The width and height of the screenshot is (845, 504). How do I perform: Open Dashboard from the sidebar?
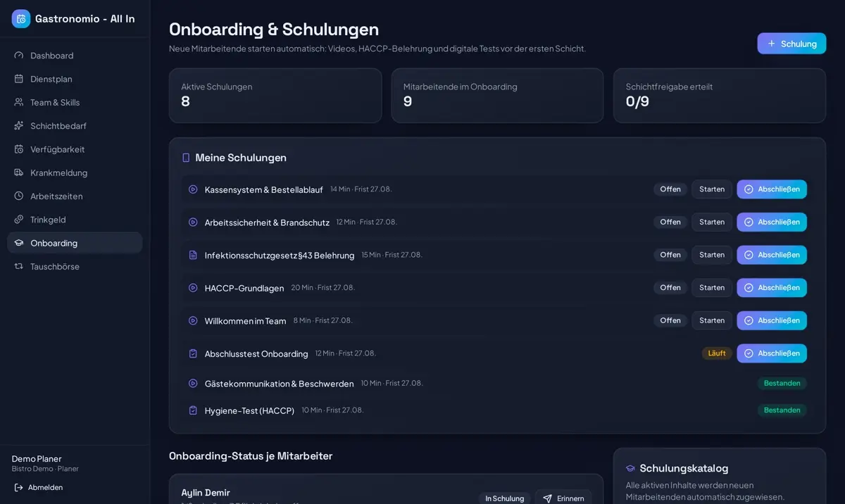pyautogui.click(x=75, y=56)
